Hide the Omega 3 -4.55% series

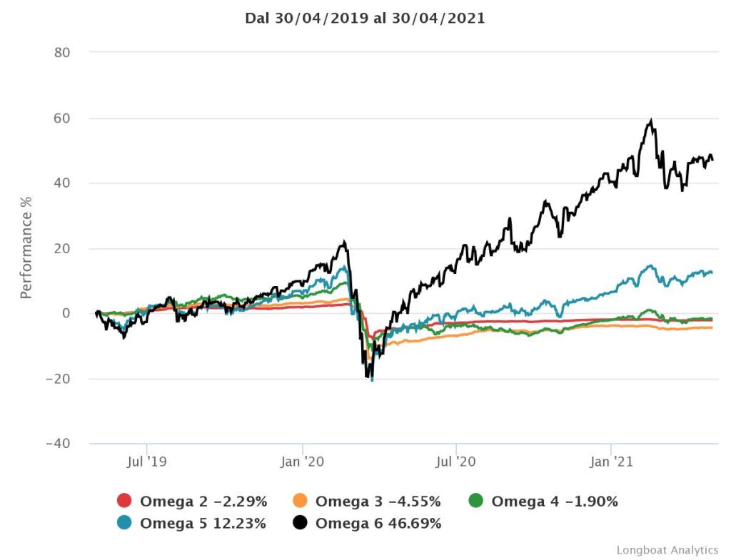[378, 502]
